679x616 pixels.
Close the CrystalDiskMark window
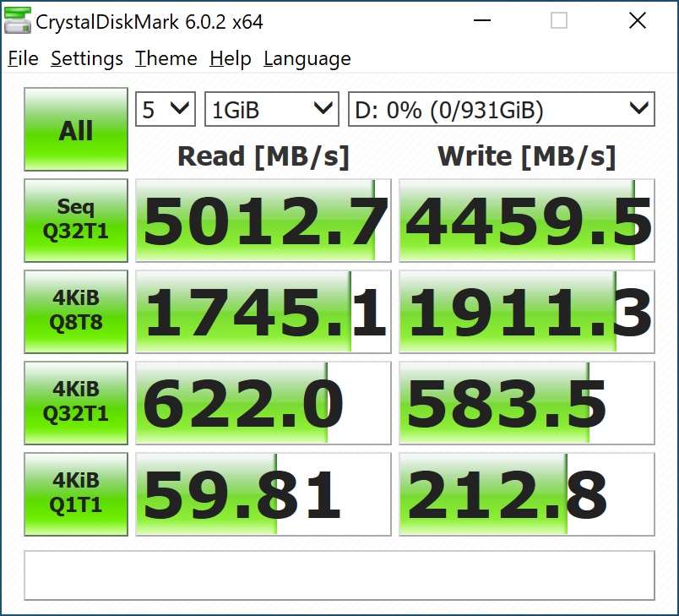click(x=638, y=20)
